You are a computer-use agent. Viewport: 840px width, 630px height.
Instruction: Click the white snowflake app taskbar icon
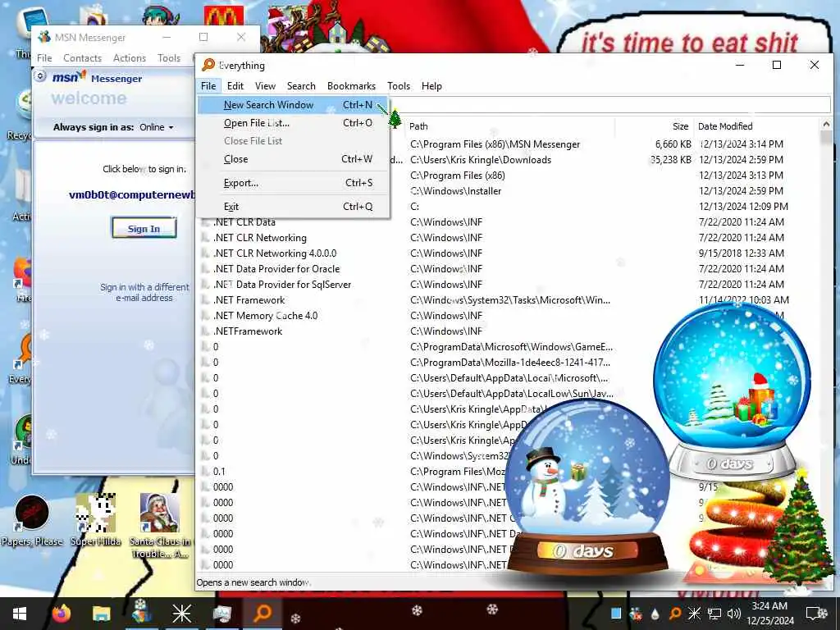[x=181, y=614]
